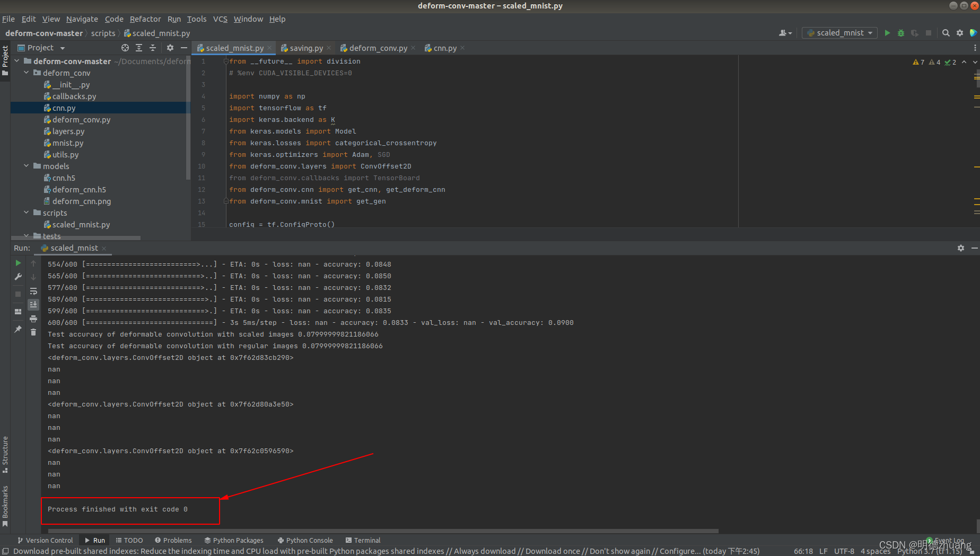Viewport: 980px width, 556px height.
Task: Toggle the Structure side panel
Action: 5,454
